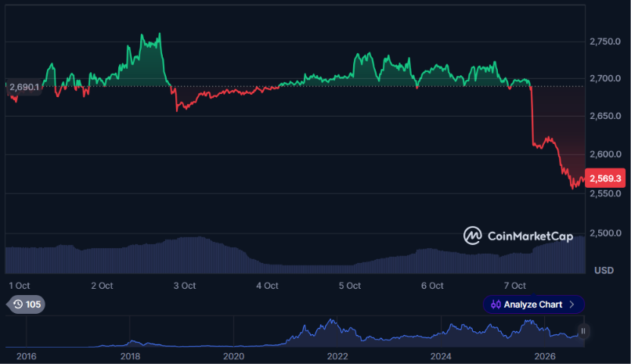The height and width of the screenshot is (364, 631).
Task: Click the current price label 2,569.3
Action: pos(605,178)
